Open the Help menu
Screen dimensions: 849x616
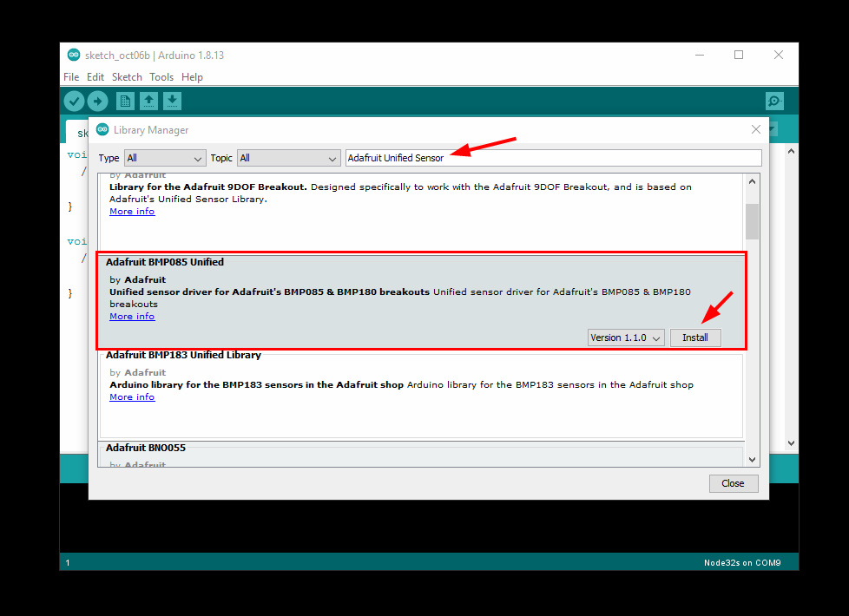click(192, 77)
